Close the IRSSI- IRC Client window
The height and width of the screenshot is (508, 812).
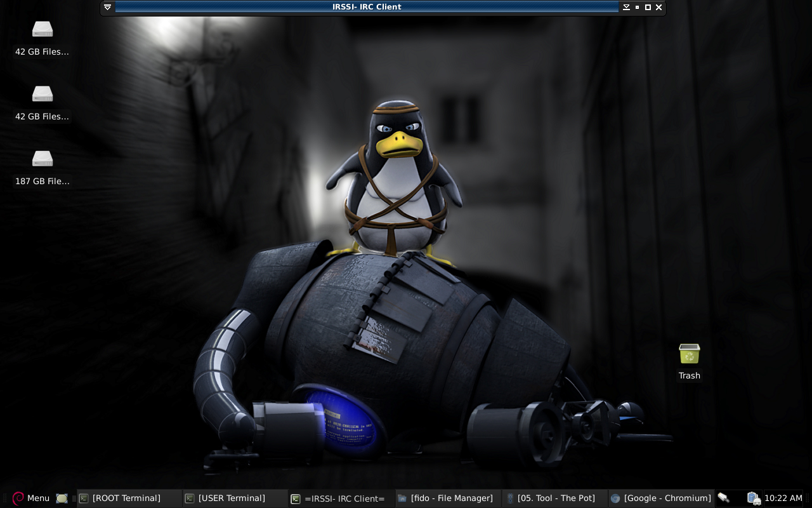[x=658, y=7]
